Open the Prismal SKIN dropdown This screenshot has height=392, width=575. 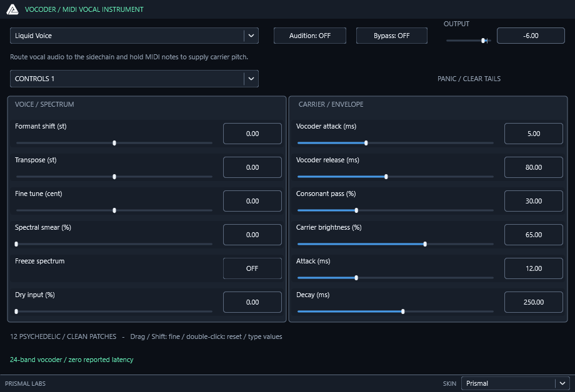tap(515, 384)
